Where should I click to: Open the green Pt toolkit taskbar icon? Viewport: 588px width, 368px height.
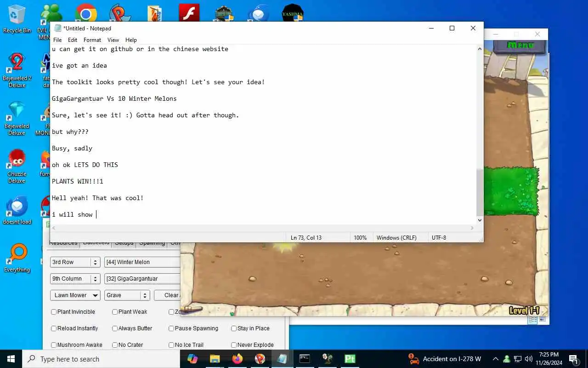tap(350, 359)
